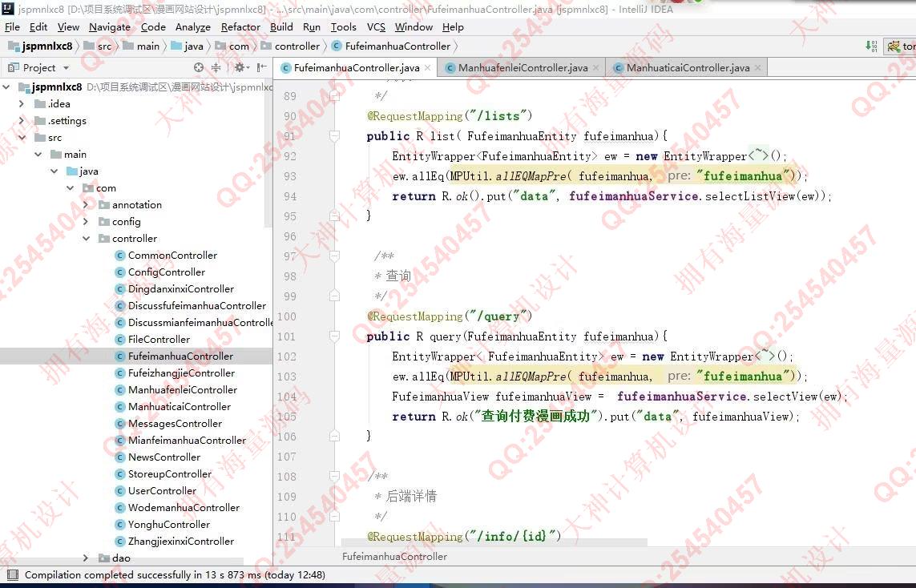
Task: Click the class icon beside NewsController
Action: pos(120,457)
